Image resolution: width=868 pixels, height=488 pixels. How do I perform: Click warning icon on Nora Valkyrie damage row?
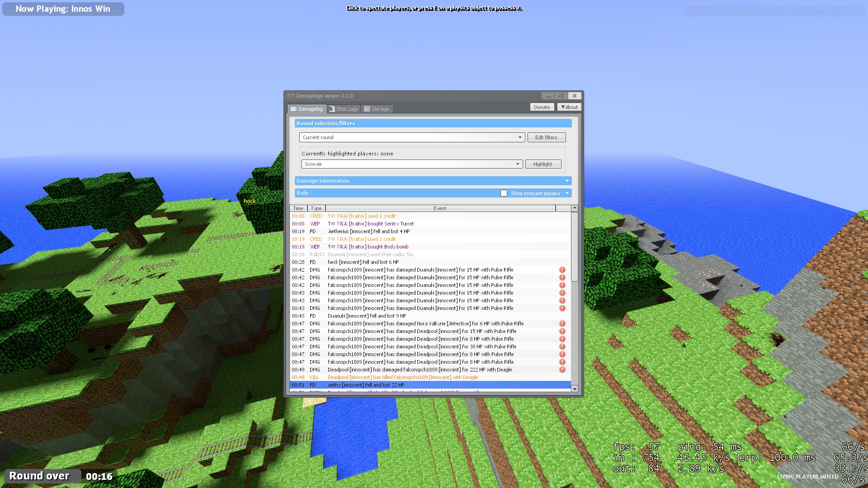pos(562,324)
